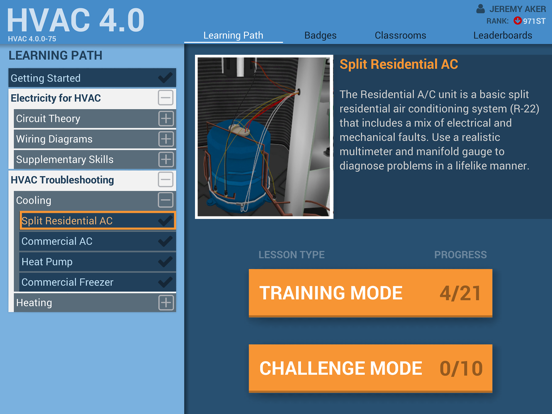Viewport: 552px width, 414px height.
Task: Open the Leaderboards tab
Action: pos(503,35)
